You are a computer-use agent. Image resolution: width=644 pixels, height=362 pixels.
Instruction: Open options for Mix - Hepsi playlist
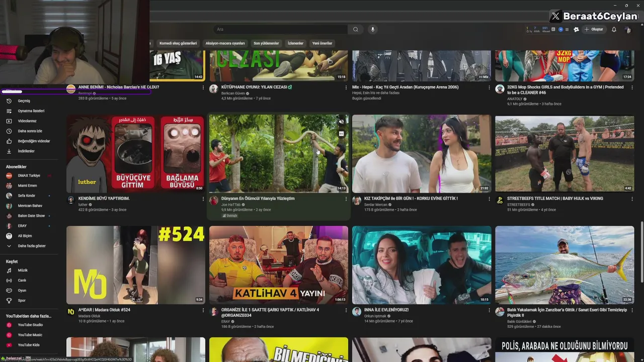489,87
